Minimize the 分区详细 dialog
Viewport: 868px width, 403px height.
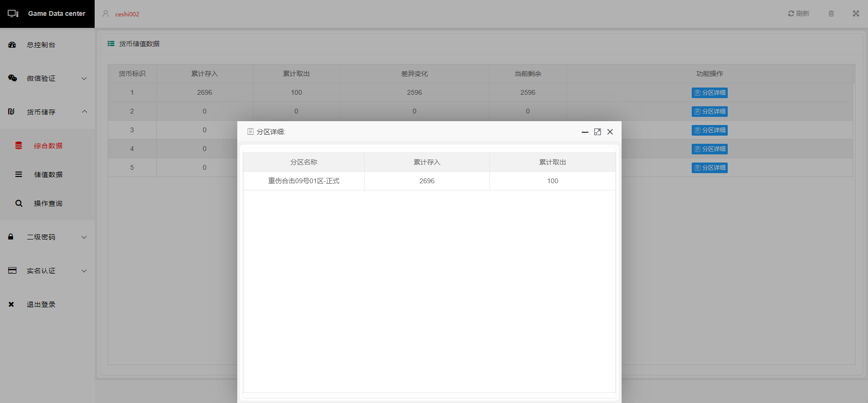[x=585, y=132]
